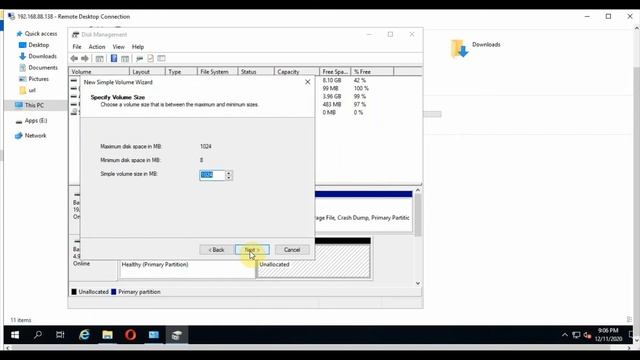640x360 pixels.
Task: Sort by the Volume column header
Action: coord(99,71)
